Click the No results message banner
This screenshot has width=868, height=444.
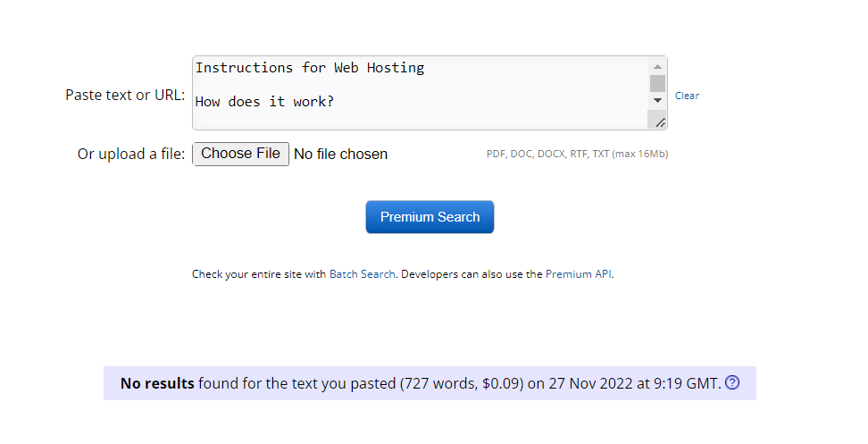430,383
